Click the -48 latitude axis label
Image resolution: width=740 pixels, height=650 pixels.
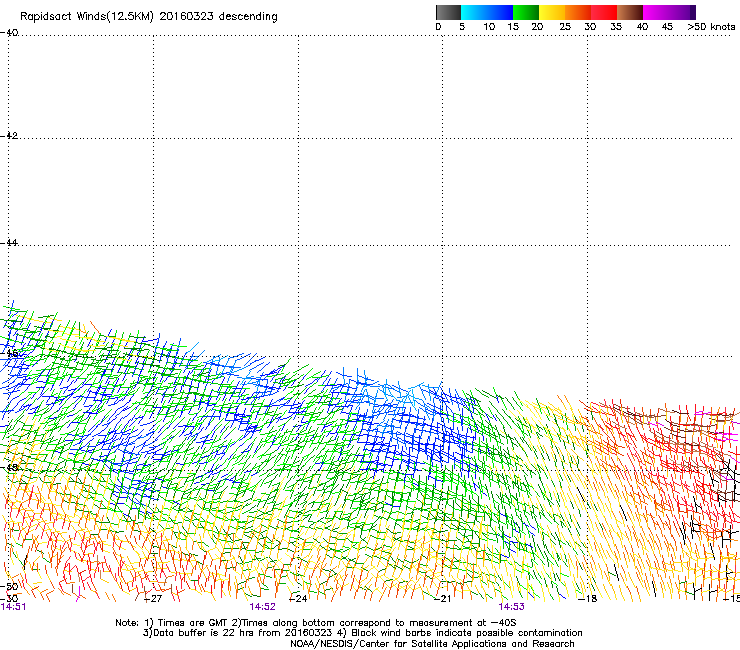coord(9,467)
